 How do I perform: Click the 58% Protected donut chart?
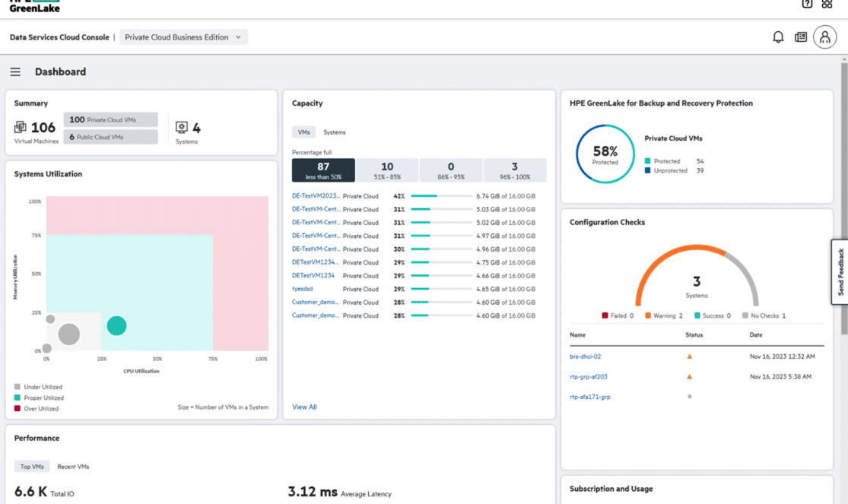coord(605,154)
